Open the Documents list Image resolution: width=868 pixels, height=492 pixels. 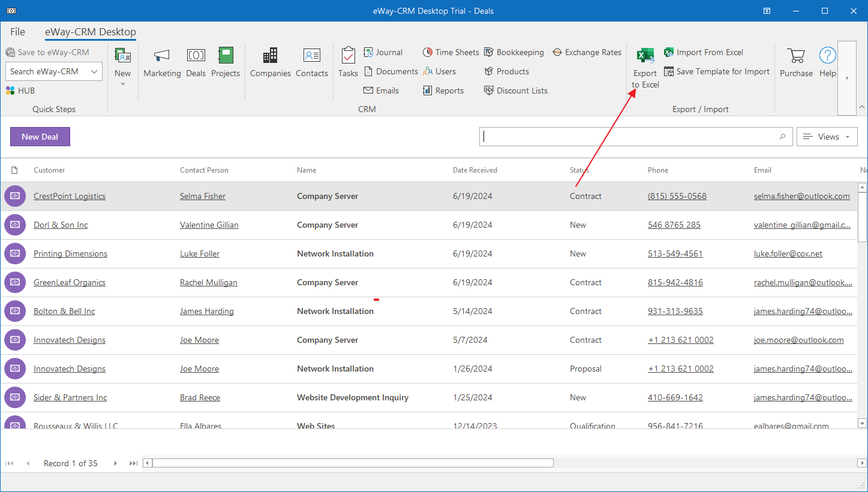click(x=391, y=71)
